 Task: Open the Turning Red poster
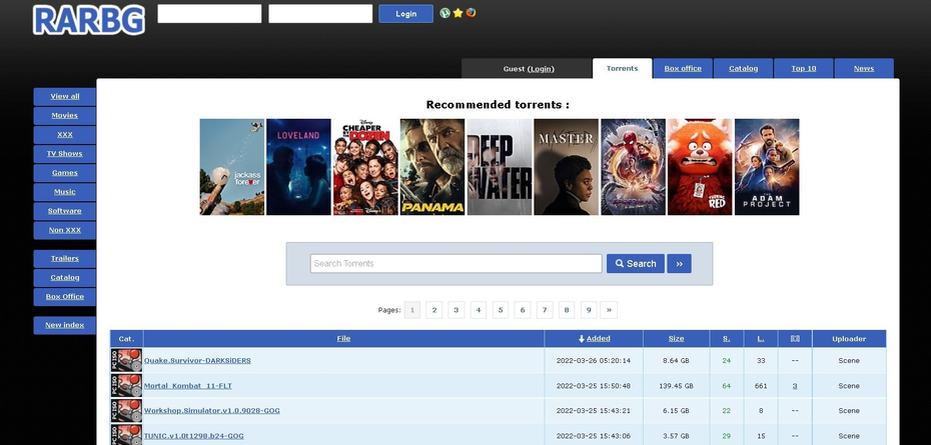(700, 167)
